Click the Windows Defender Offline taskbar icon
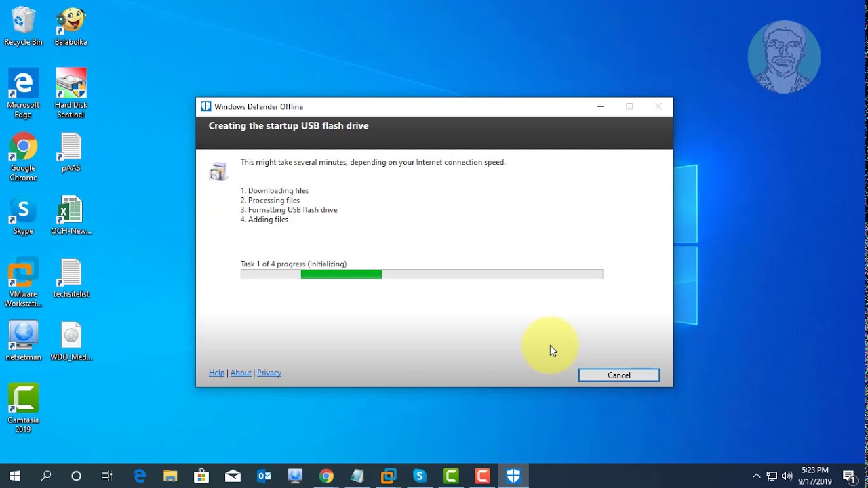This screenshot has height=488, width=868. 513,476
